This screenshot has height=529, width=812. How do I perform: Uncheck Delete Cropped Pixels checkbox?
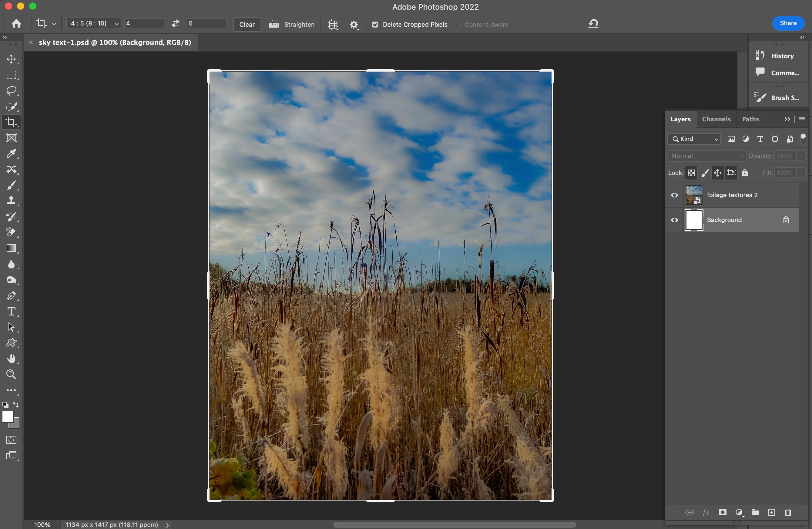point(375,25)
